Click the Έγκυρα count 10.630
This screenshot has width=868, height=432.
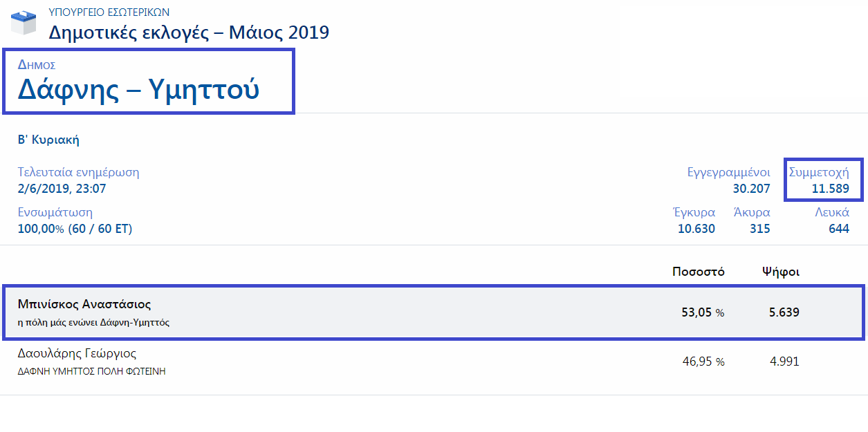[696, 229]
